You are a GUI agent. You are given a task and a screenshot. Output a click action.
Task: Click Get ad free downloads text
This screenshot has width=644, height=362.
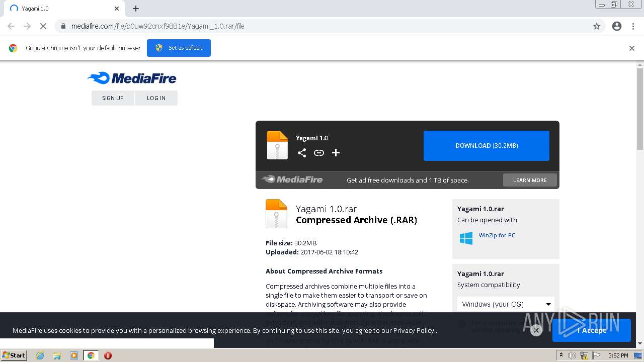(408, 180)
